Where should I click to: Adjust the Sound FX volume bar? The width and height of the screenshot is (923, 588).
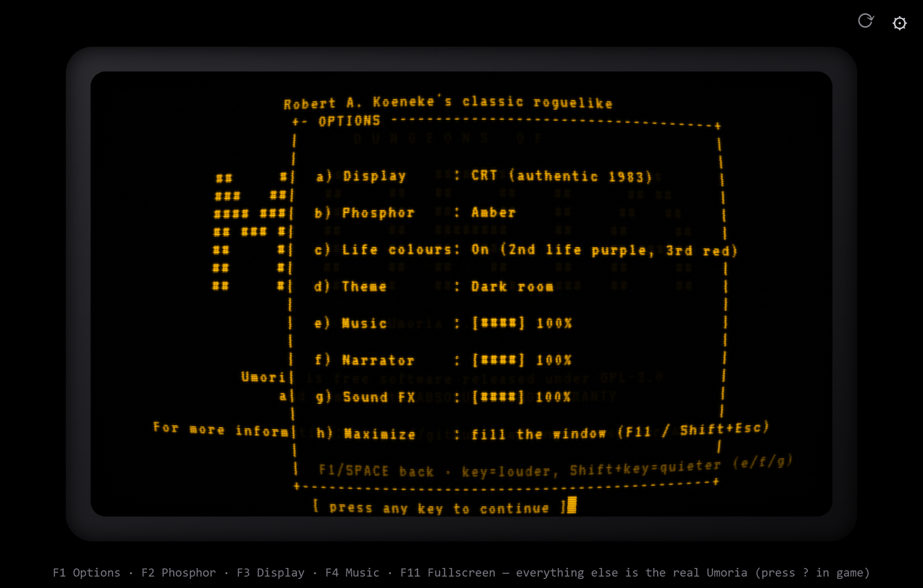coord(498,397)
